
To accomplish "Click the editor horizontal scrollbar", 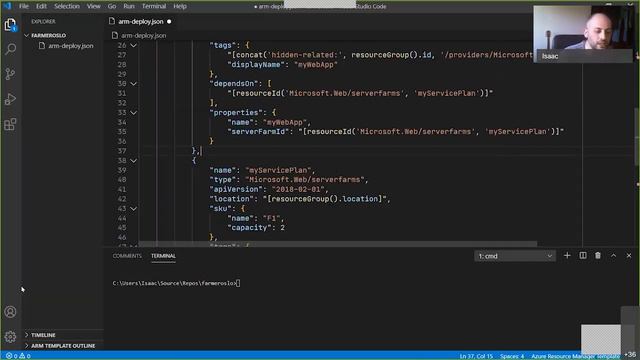I will pos(338,244).
